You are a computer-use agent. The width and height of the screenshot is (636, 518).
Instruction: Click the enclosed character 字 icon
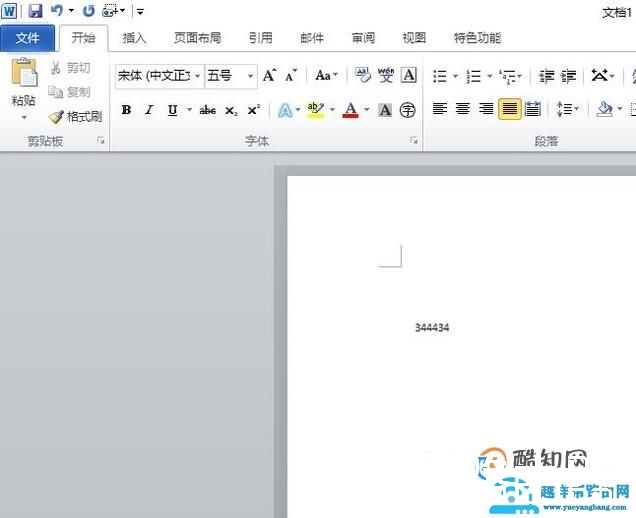click(407, 110)
